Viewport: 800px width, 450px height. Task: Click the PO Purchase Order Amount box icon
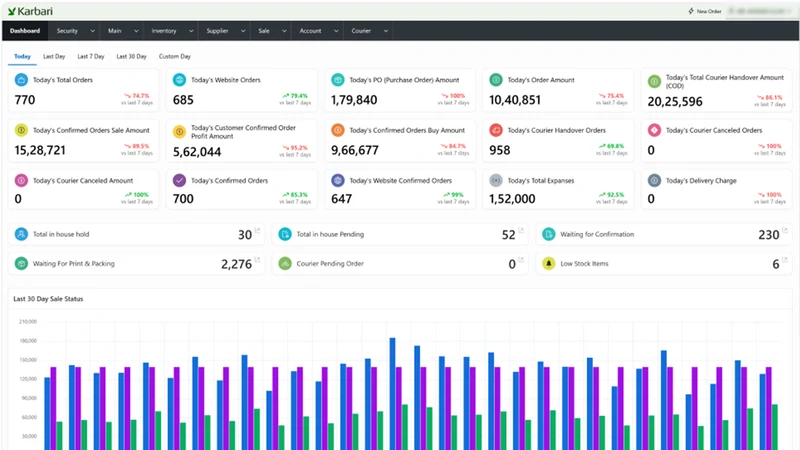337,80
